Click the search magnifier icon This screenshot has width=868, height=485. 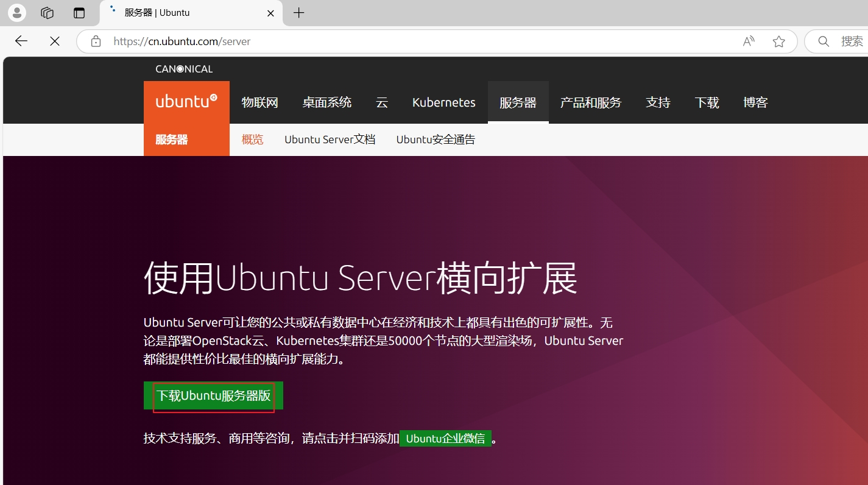824,41
